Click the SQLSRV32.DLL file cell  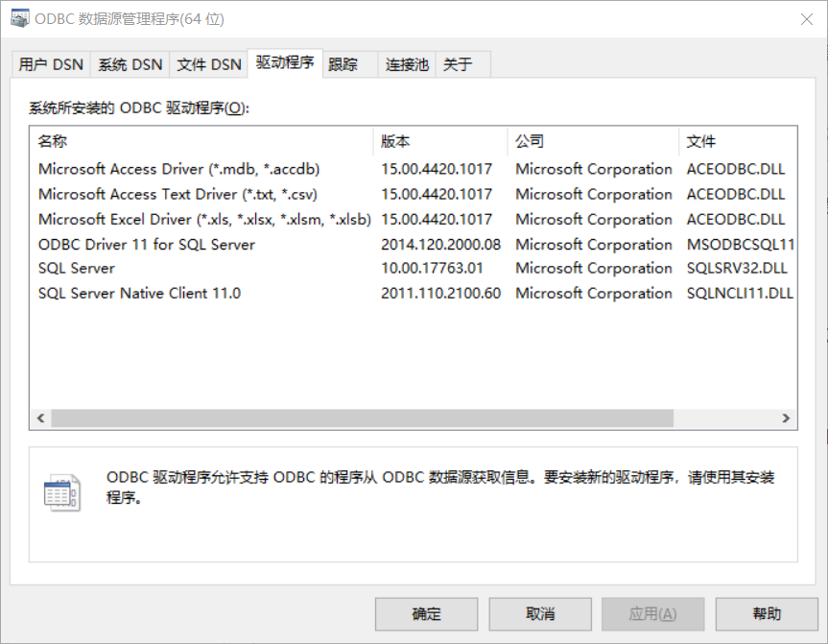coord(737,269)
